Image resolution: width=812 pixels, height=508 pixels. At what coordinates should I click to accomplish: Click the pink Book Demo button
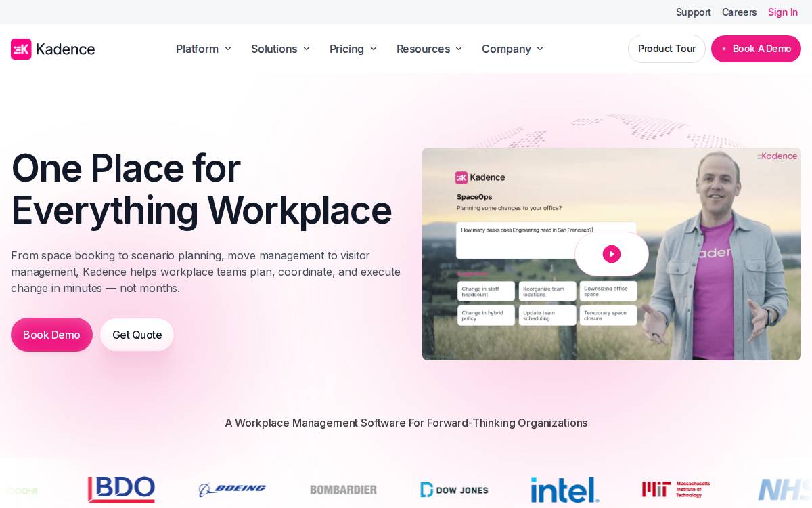51,335
